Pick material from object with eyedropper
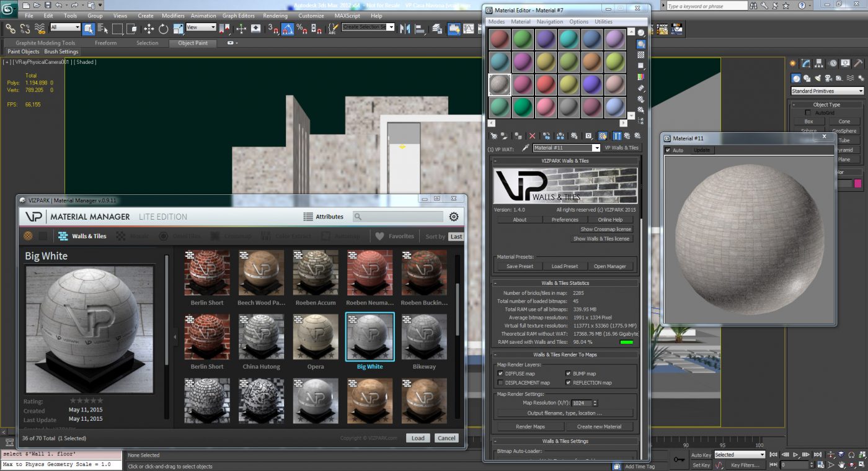Image resolution: width=868 pixels, height=471 pixels. (525, 148)
